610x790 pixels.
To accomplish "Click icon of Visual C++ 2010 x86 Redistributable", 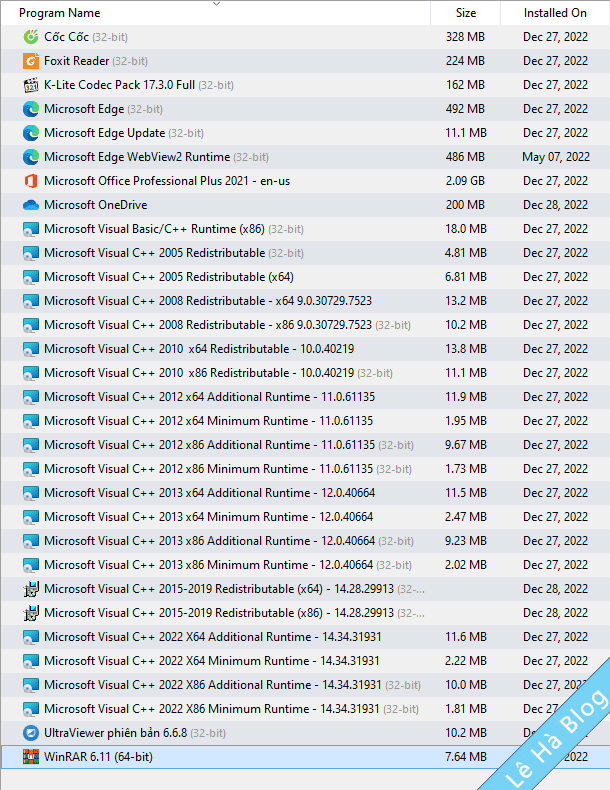I will tap(31, 373).
